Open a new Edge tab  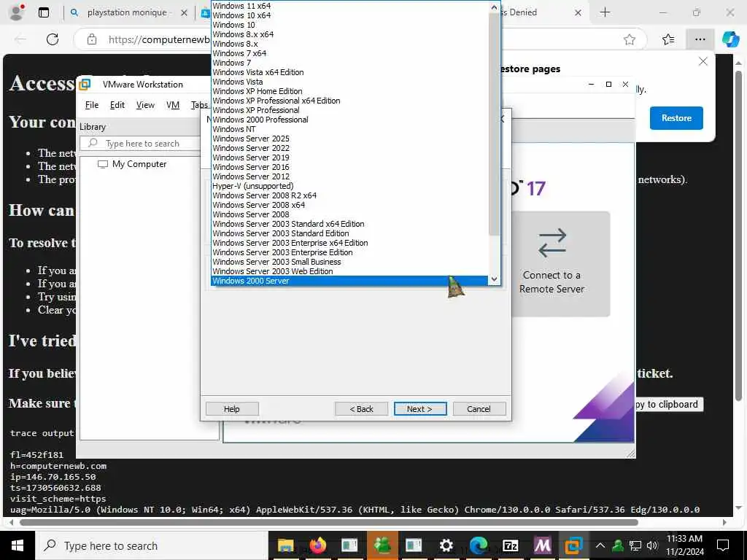pyautogui.click(x=605, y=12)
